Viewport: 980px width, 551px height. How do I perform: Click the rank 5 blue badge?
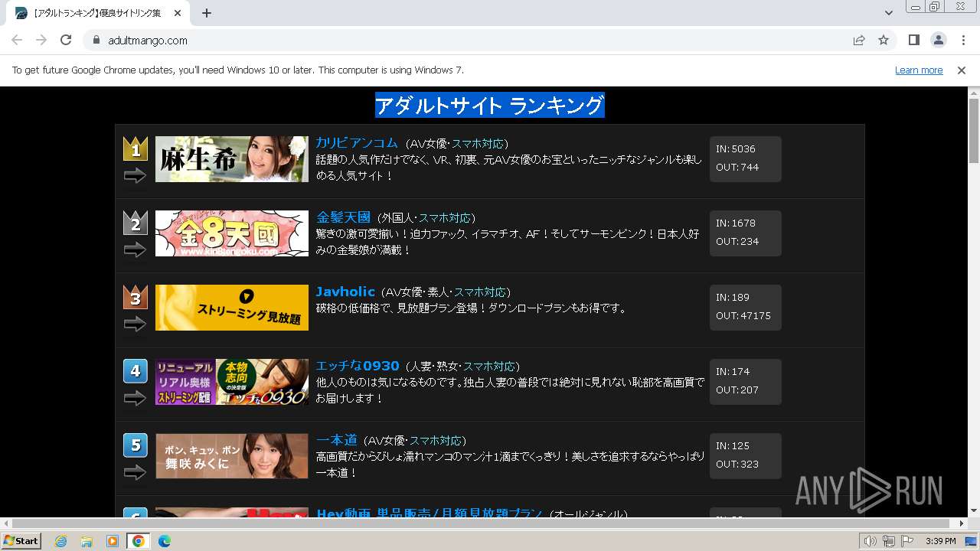point(136,445)
